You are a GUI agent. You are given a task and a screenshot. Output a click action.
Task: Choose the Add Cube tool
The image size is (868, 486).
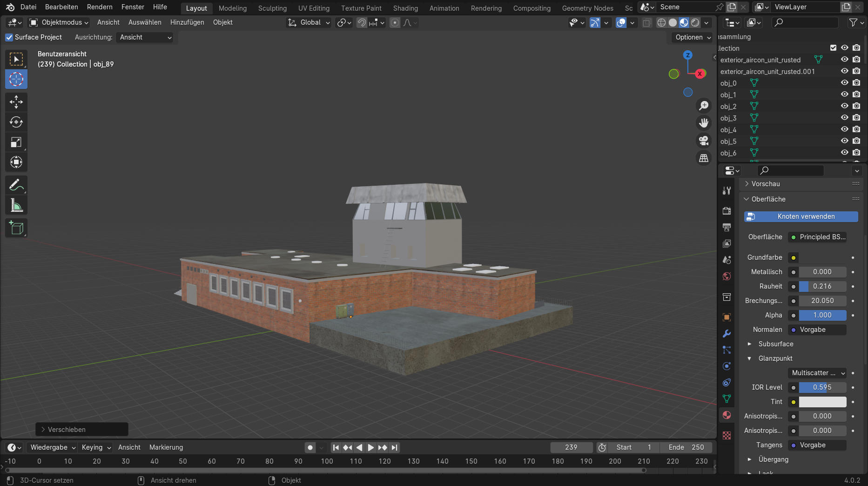coord(16,228)
